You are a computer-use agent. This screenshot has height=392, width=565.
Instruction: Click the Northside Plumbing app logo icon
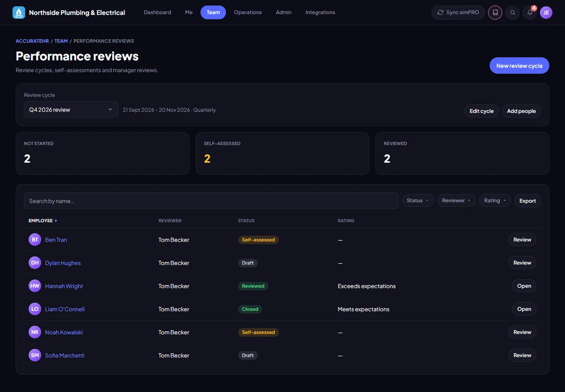click(x=19, y=12)
